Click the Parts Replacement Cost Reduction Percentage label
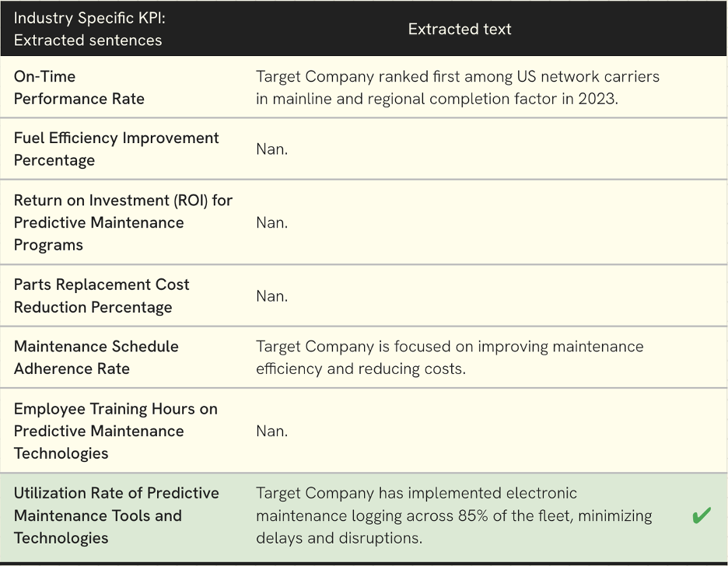728x566 pixels. click(101, 295)
